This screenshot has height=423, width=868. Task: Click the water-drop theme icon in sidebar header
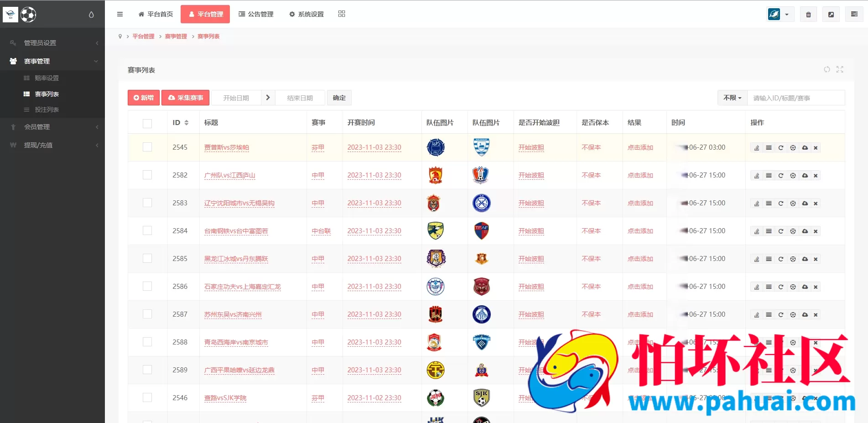(x=91, y=15)
